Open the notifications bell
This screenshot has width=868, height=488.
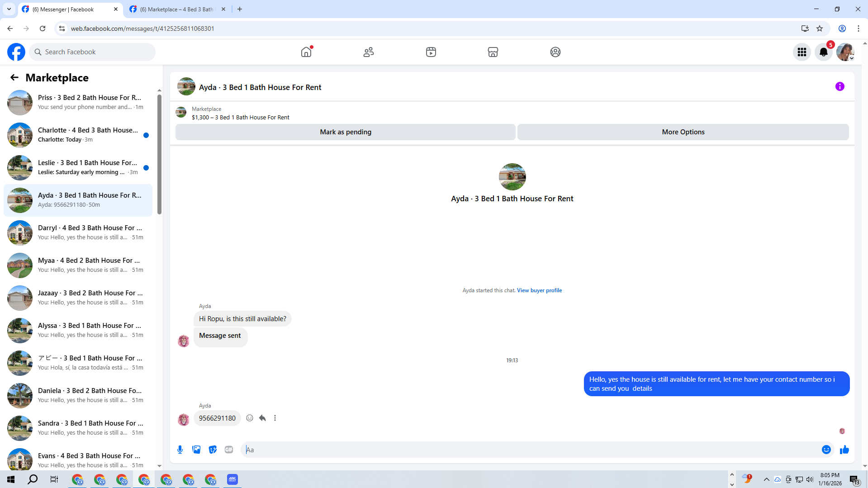click(x=824, y=52)
